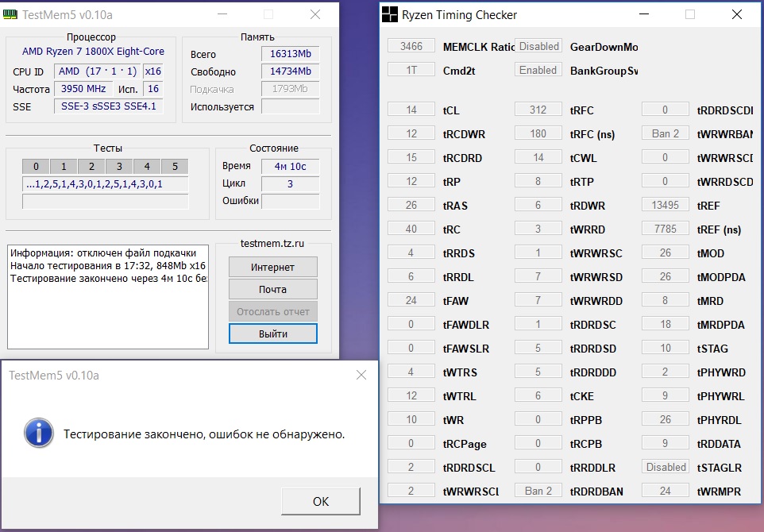The image size is (764, 532).
Task: Select test number 2 box
Action: click(91, 167)
